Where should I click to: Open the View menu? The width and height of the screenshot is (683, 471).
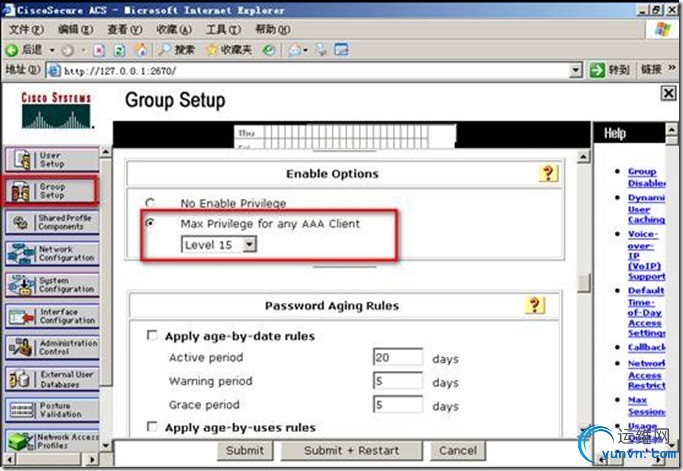(x=125, y=30)
